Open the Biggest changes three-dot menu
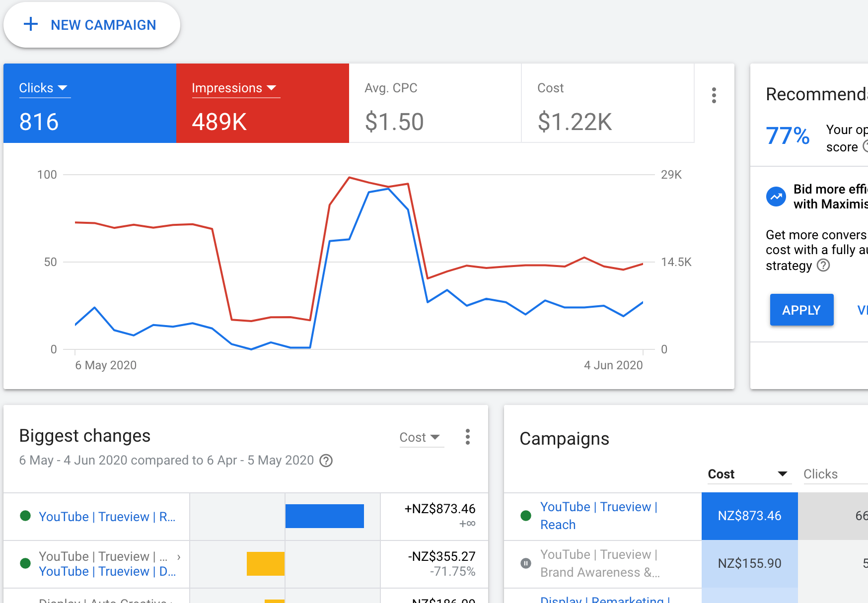The height and width of the screenshot is (603, 868). coord(467,437)
